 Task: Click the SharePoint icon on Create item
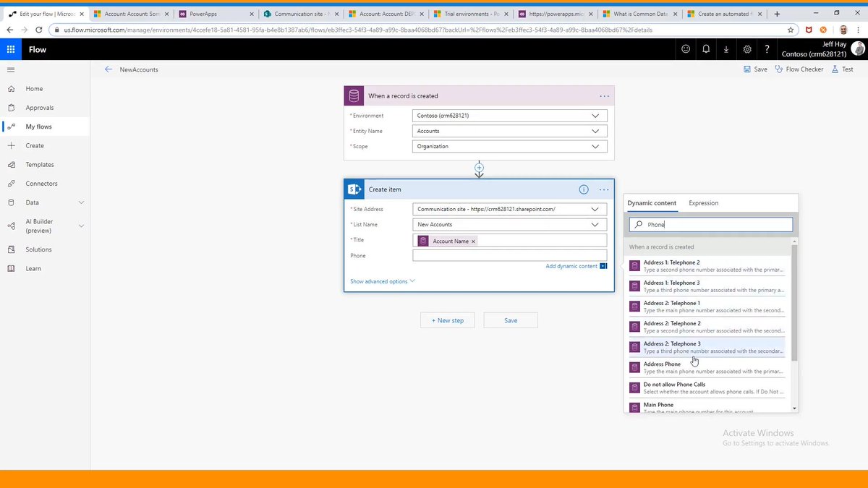[354, 189]
